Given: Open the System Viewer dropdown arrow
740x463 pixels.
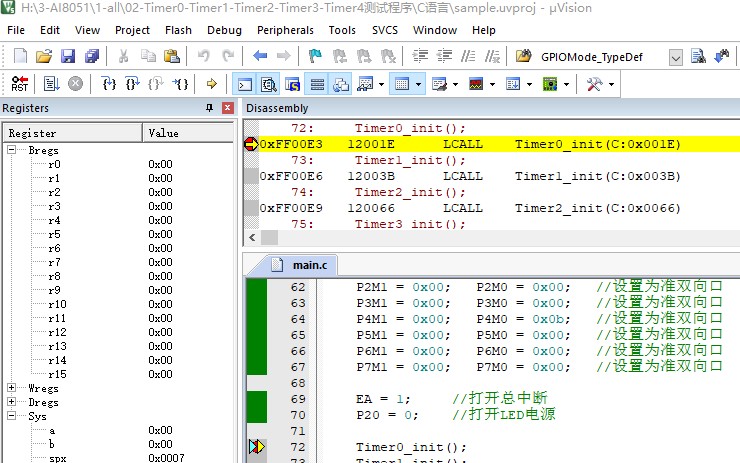Looking at the screenshot, I should tap(566, 84).
